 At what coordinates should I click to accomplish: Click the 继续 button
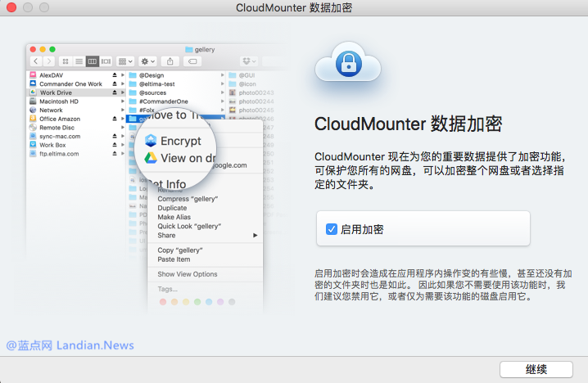[x=536, y=370]
